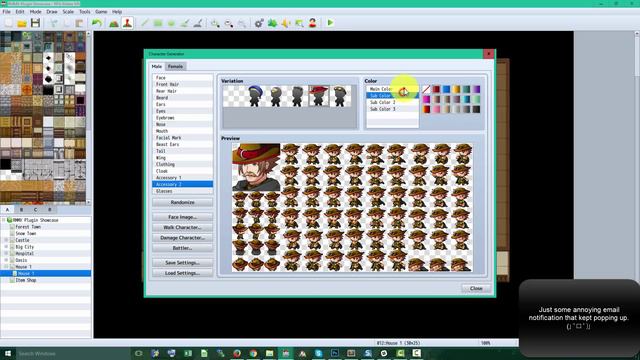Pick the magenta color swatch
This screenshot has height=360, width=640.
[x=427, y=99]
